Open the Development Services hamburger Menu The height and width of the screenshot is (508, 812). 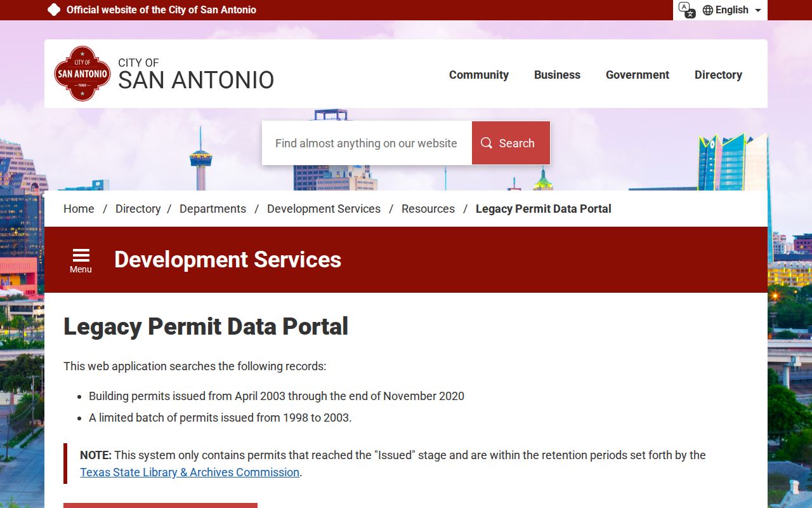81,260
